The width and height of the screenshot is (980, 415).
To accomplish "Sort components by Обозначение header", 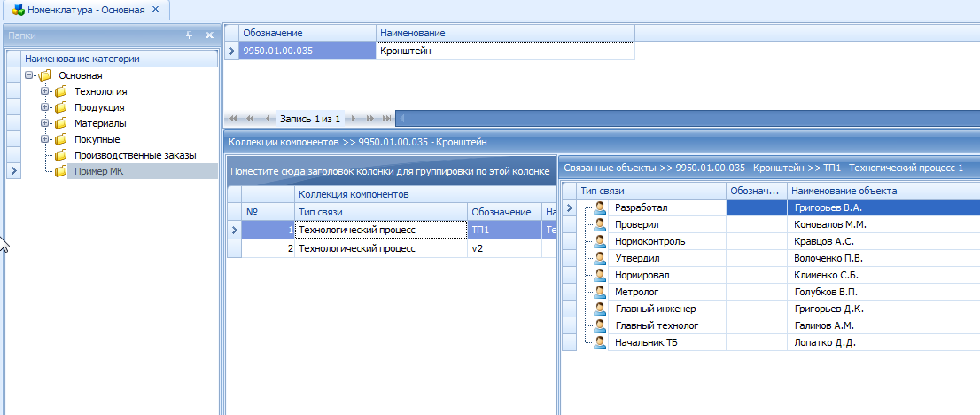I will click(504, 212).
